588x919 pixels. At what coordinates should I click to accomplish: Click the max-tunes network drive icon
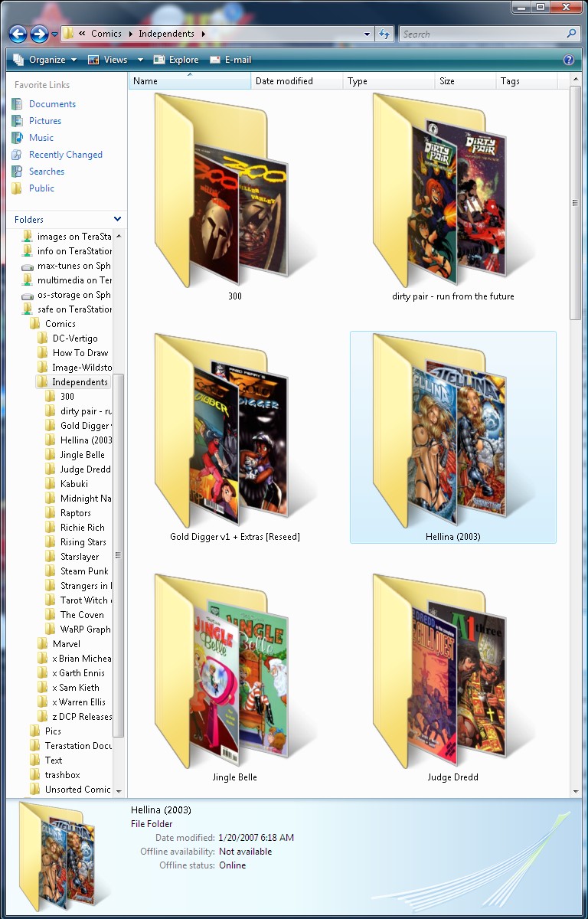[x=28, y=266]
